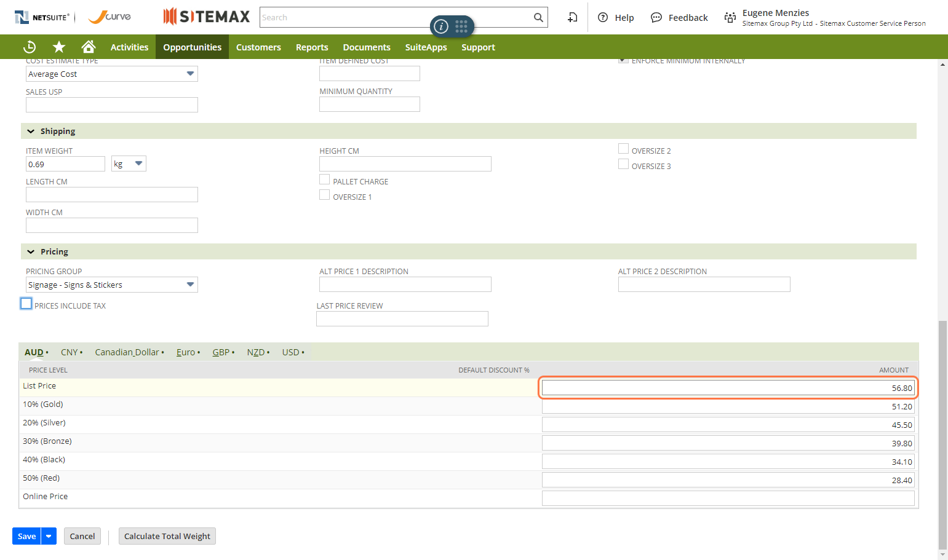The image size is (948, 560).
Task: Collapse the Pricing section
Action: [31, 251]
